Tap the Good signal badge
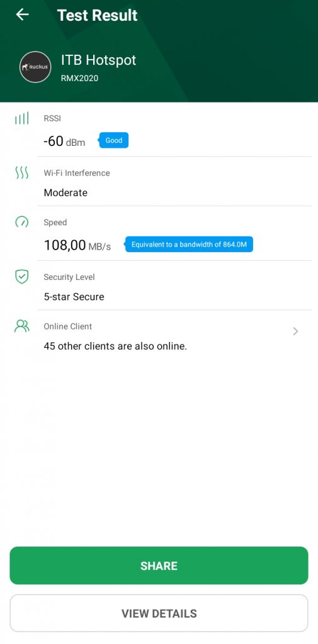The image size is (318, 644). click(113, 140)
